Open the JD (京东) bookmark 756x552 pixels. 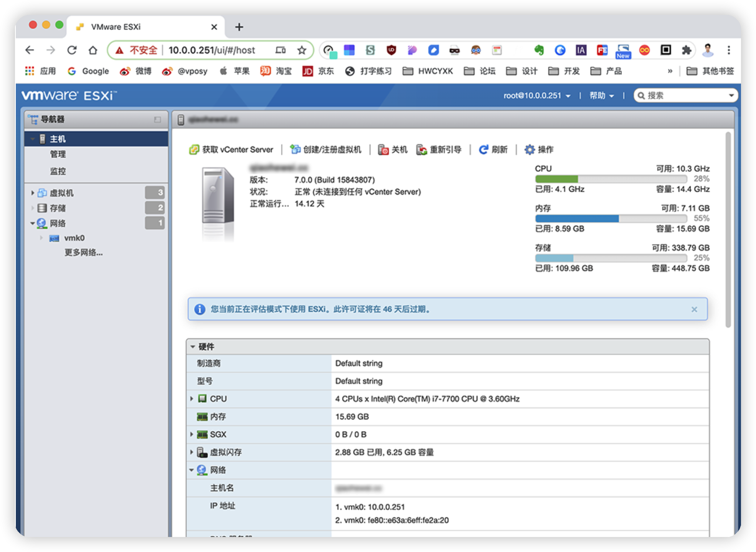[318, 71]
